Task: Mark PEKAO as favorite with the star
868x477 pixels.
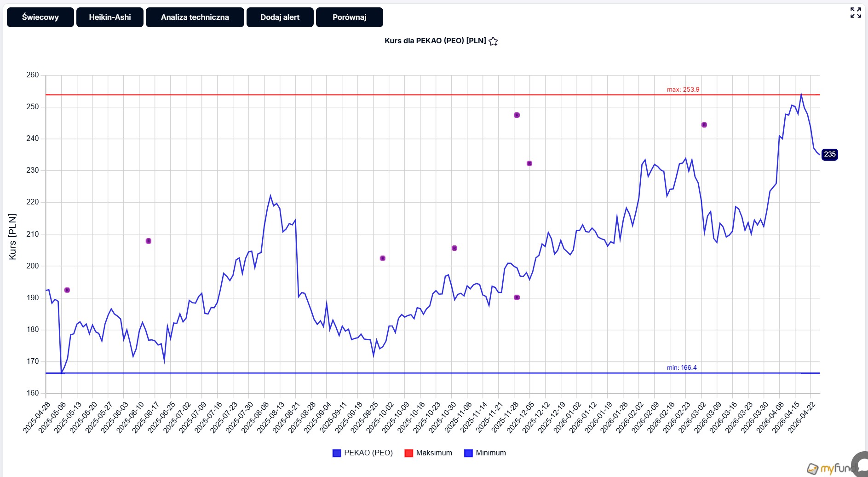Action: 493,41
